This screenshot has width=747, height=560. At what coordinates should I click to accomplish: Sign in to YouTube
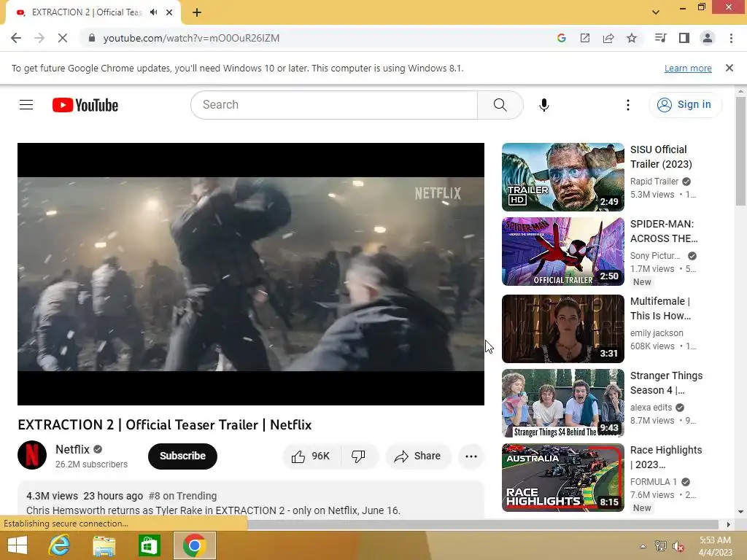click(685, 105)
